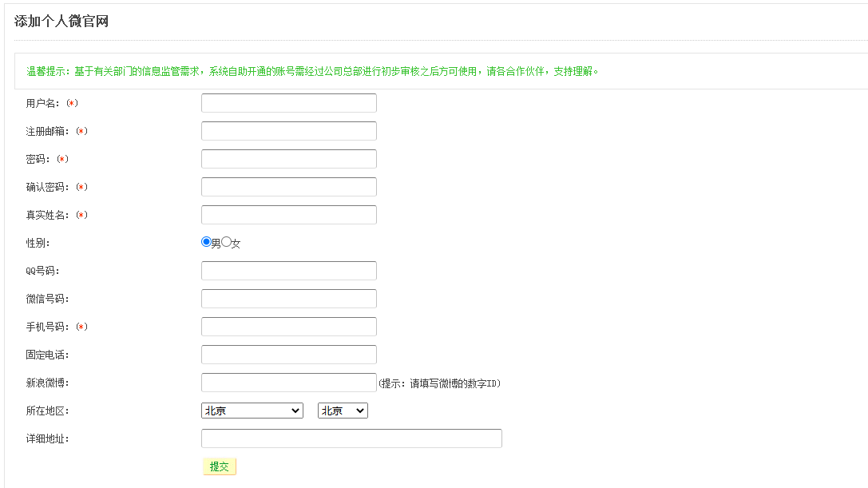This screenshot has width=868, height=488.
Task: Click the 密码 password input box
Action: coord(288,159)
